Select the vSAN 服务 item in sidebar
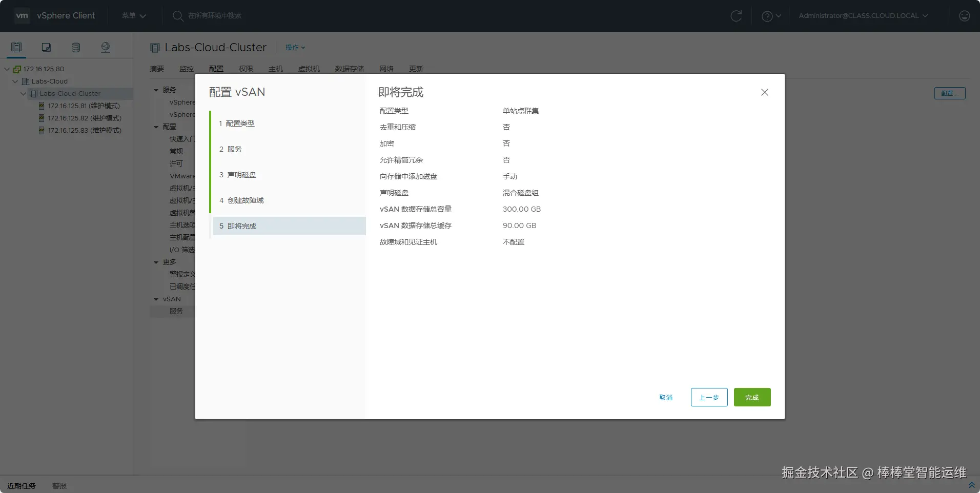 point(176,312)
